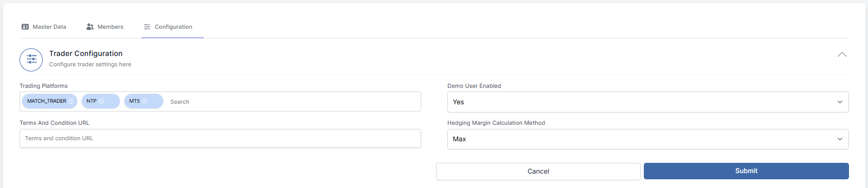Open the Demo User Enabled dropdown
This screenshot has height=188, width=868.
(x=648, y=102)
